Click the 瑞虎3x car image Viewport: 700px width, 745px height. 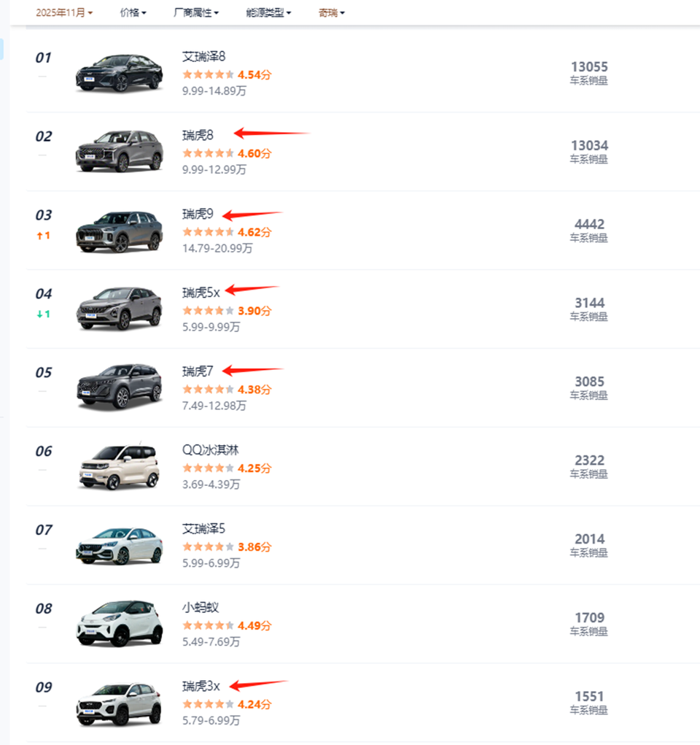tap(119, 703)
